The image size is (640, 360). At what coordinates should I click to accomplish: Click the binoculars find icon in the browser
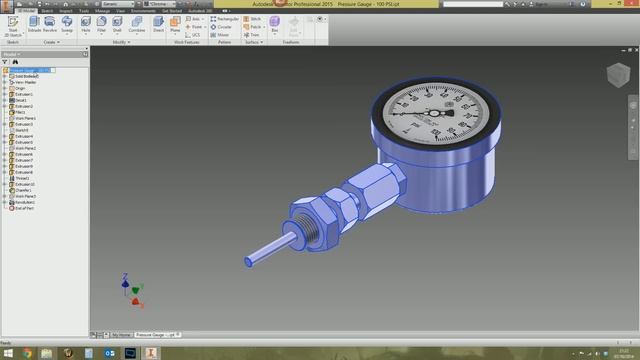pyautogui.click(x=15, y=62)
